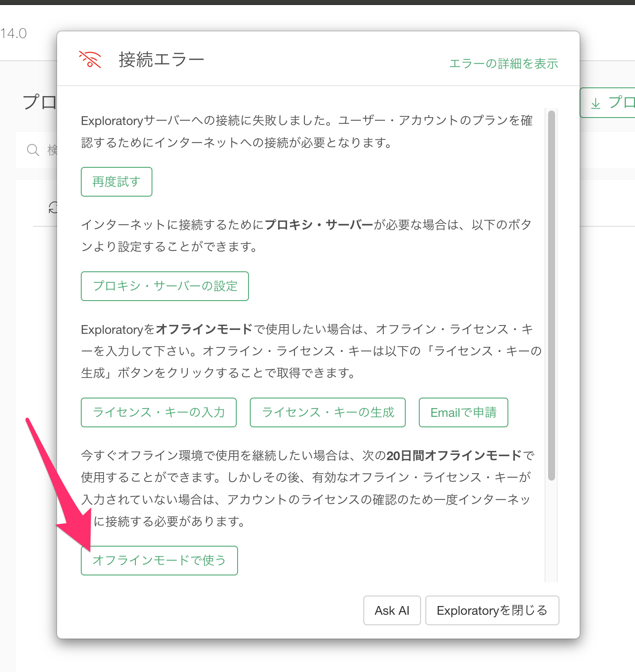Click the プロ heading behind the dialog
The image size is (635, 672).
pyautogui.click(x=39, y=102)
